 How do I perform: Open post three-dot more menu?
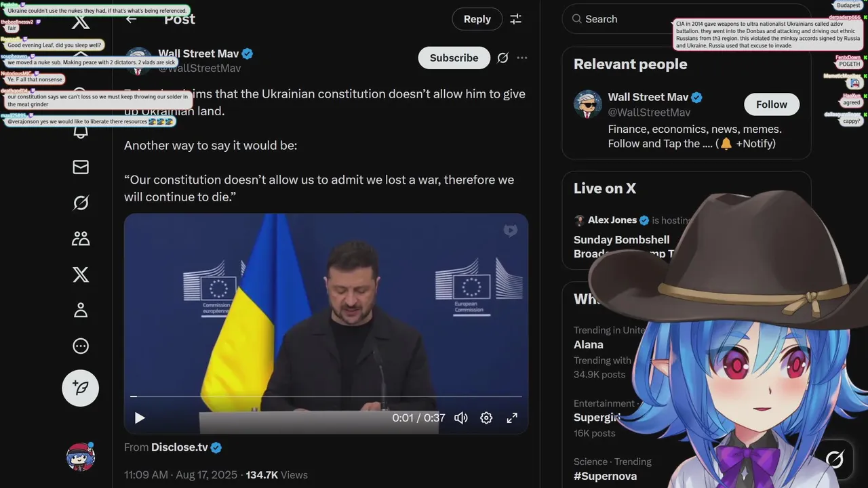pyautogui.click(x=522, y=58)
